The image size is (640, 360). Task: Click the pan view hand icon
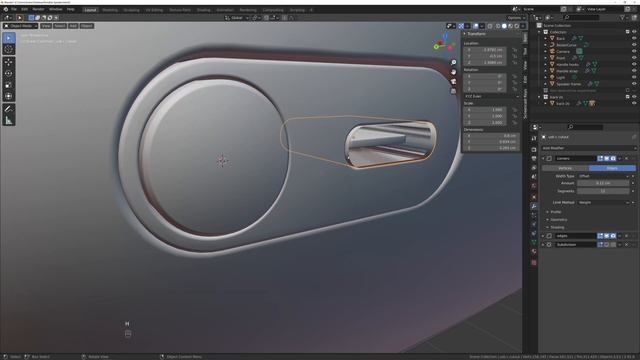tap(453, 72)
